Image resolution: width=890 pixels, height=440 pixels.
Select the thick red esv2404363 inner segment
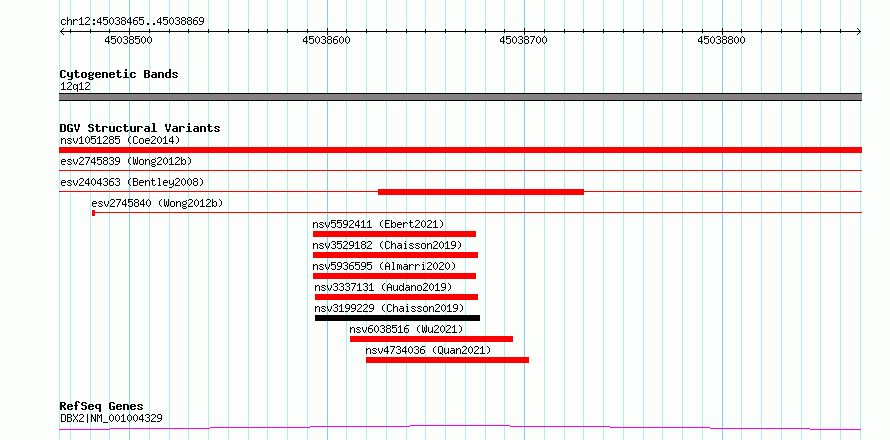(481, 192)
